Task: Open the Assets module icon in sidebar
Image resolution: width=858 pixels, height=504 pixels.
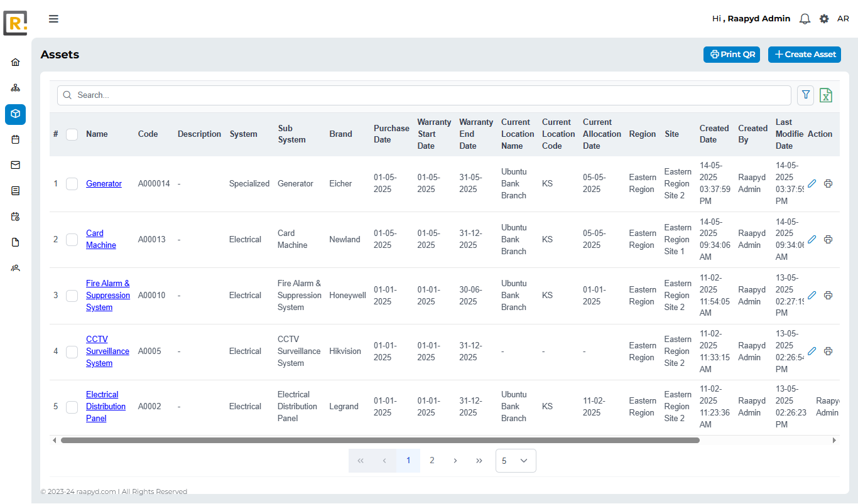Action: [15, 114]
